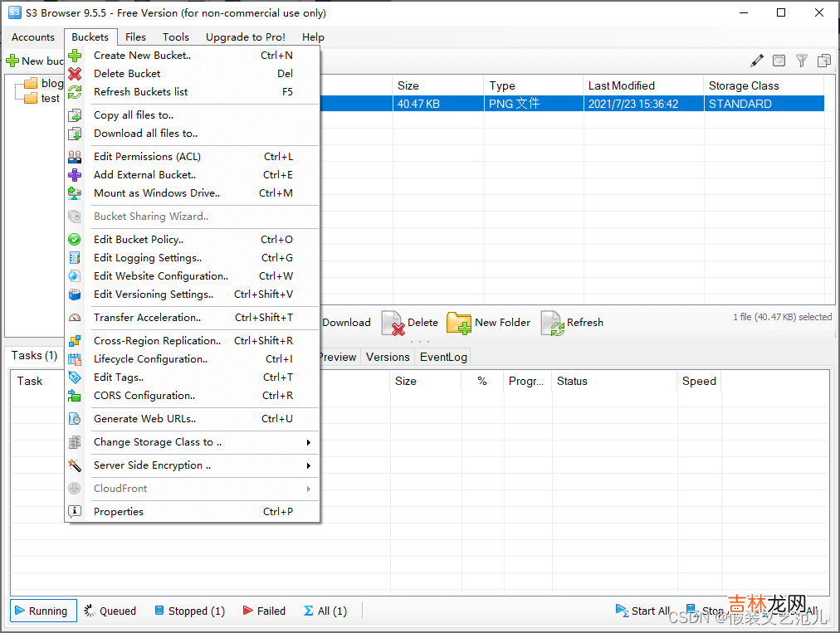Select Create New Bucket menu entry
The image size is (840, 633).
tap(142, 56)
